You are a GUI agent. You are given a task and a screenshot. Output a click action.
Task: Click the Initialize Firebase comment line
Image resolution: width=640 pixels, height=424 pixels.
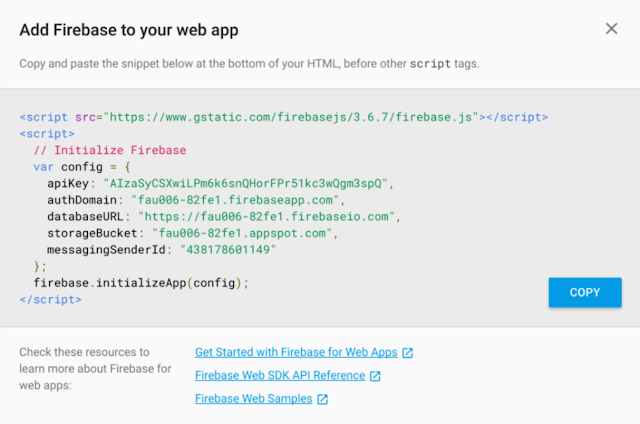pyautogui.click(x=110, y=150)
